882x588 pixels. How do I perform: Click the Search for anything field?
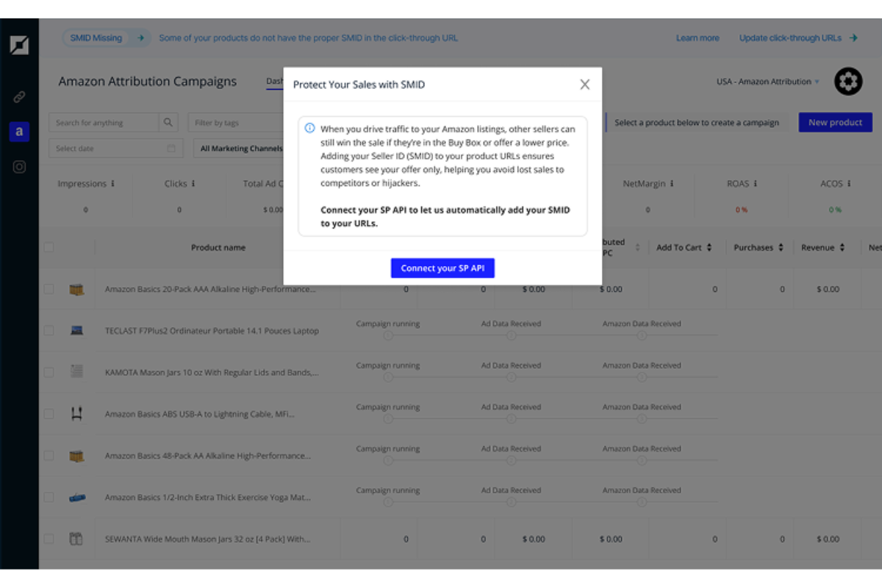(x=103, y=123)
